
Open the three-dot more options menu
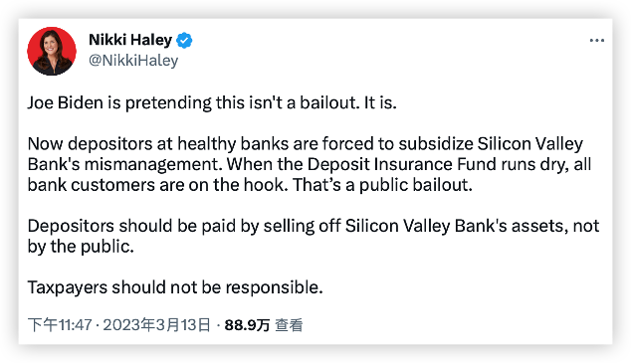coord(596,41)
